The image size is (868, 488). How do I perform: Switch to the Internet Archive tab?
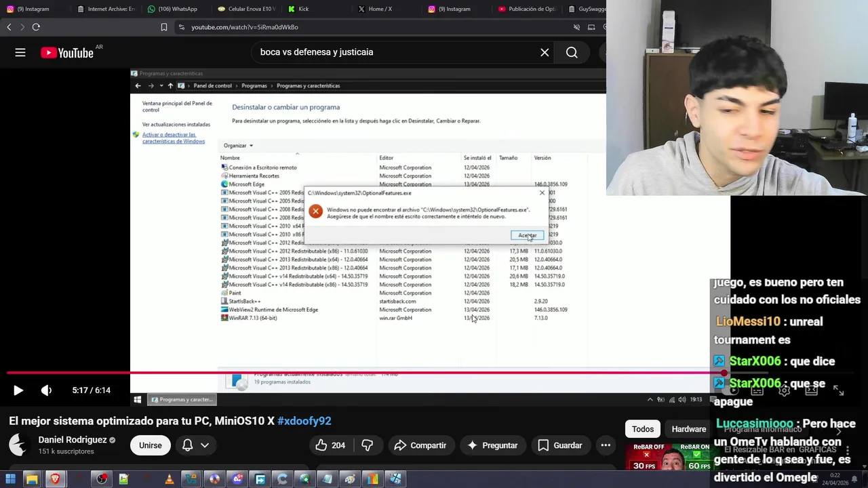(106, 9)
